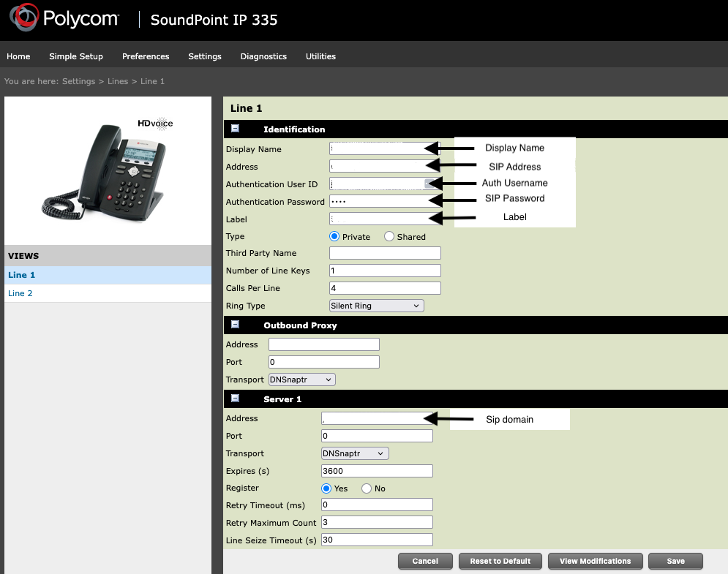Click Reset to Default button
Screen dimensions: 728x574
(500, 561)
